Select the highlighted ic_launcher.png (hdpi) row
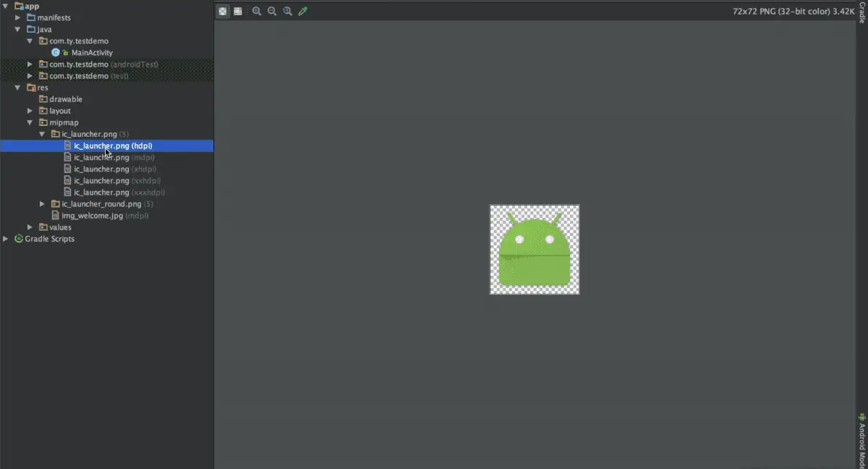Image resolution: width=868 pixels, height=469 pixels. pos(107,145)
